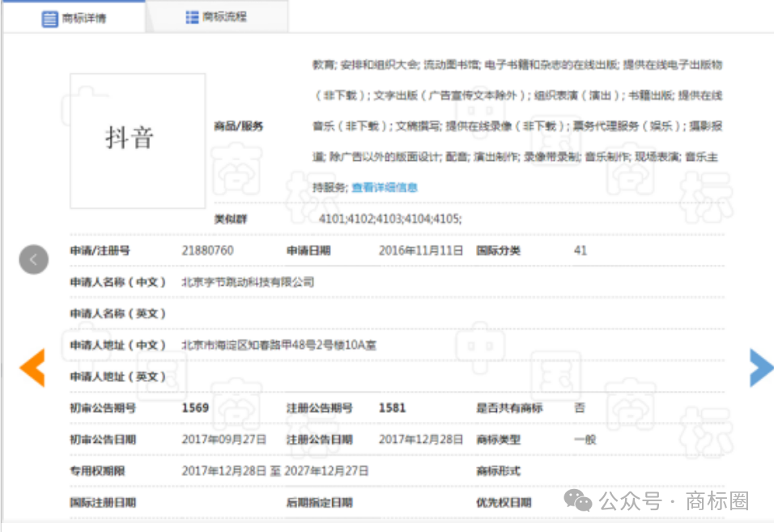Click the 商标类型 value 一般
This screenshot has height=532, width=774.
(x=585, y=439)
